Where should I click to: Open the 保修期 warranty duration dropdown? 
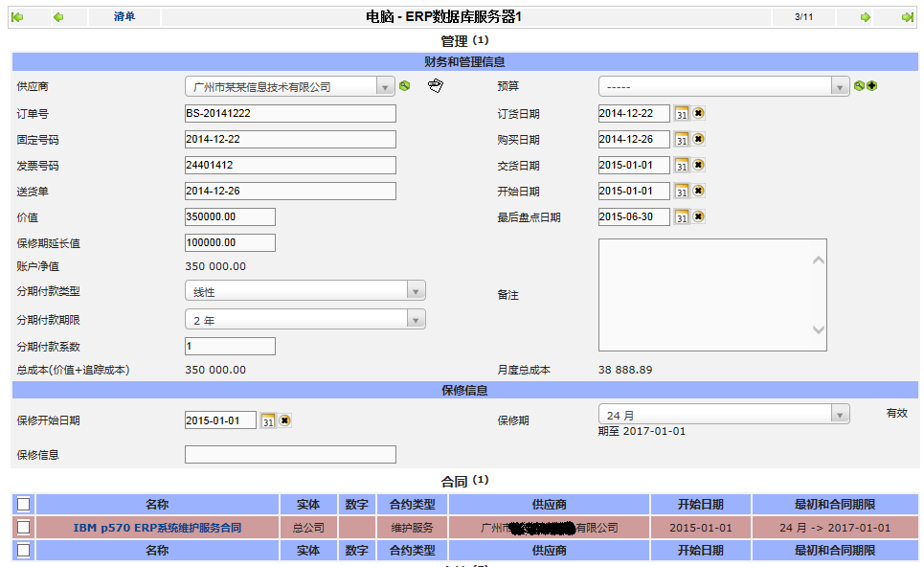click(840, 415)
